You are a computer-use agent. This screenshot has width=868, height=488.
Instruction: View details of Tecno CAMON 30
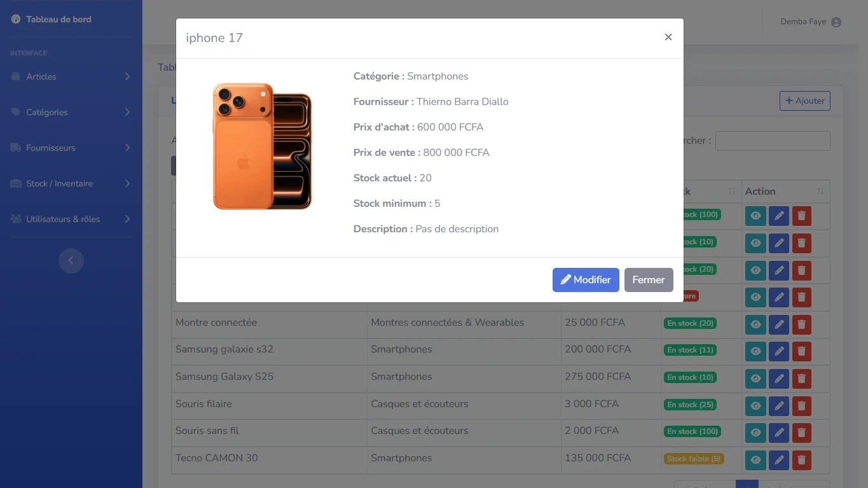[x=755, y=460]
